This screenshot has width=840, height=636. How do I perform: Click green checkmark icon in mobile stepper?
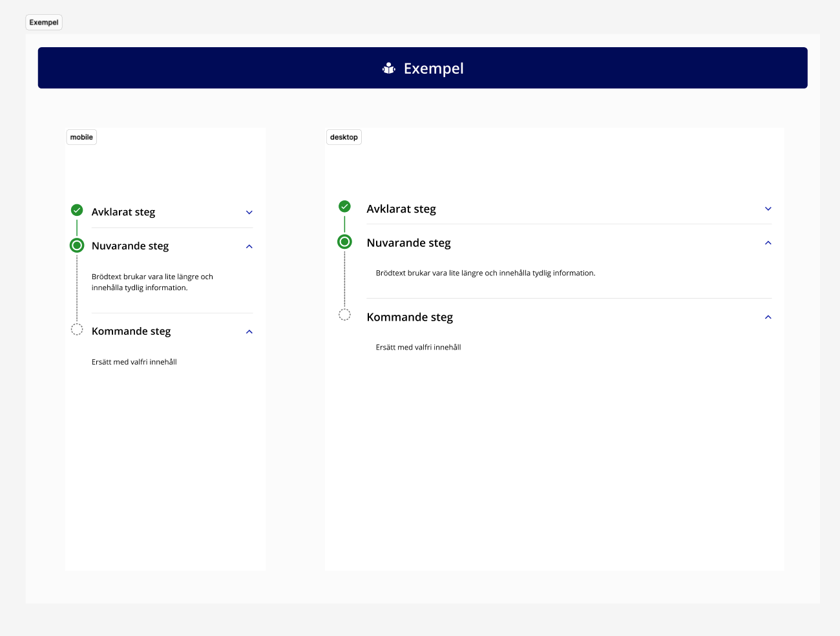(77, 210)
